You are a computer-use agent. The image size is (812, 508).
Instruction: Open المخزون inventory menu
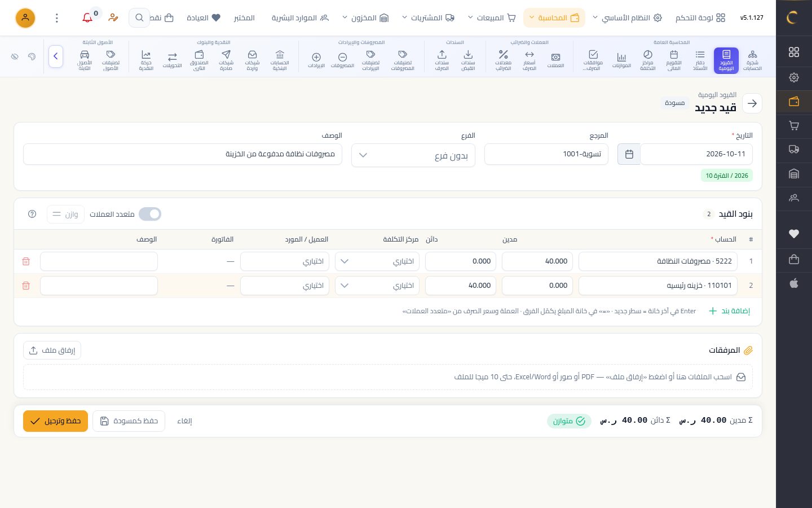point(365,18)
